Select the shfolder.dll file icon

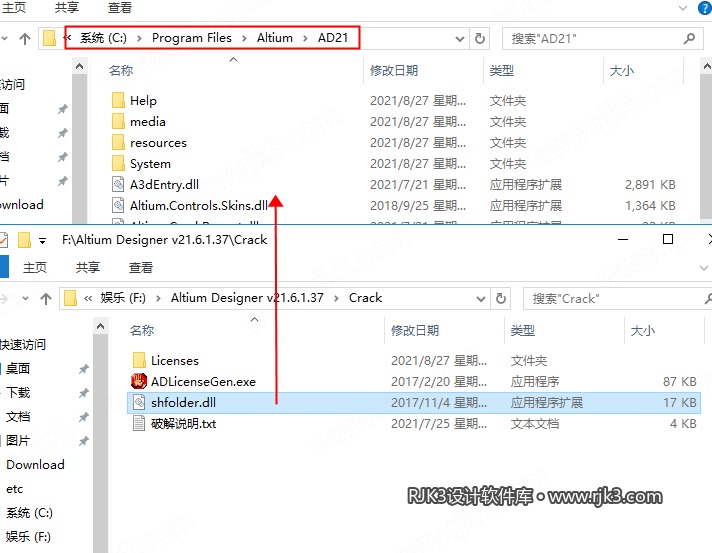[x=139, y=402]
